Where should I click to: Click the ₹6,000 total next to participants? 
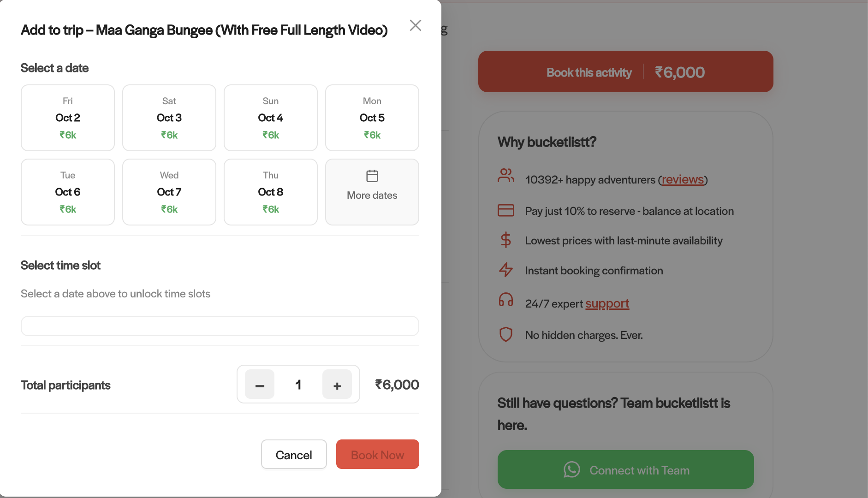click(x=397, y=385)
